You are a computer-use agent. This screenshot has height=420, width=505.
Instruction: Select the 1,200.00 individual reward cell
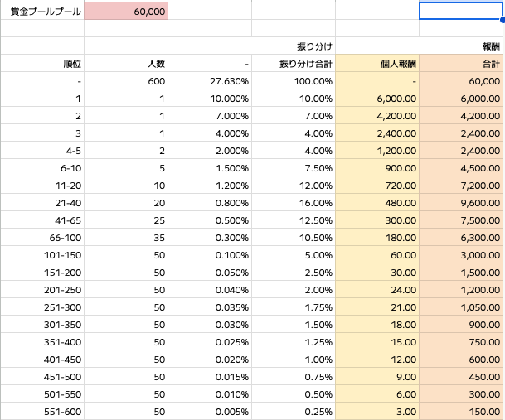pyautogui.click(x=377, y=150)
